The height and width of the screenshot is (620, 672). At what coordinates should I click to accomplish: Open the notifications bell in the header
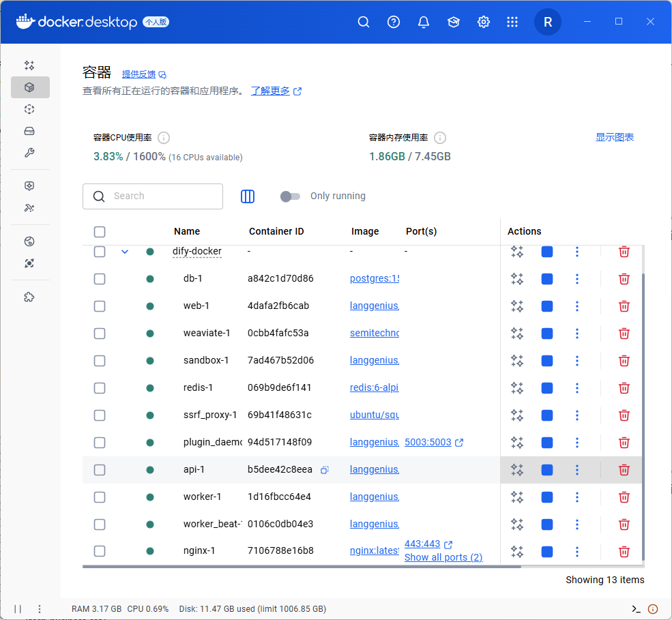[x=424, y=22]
